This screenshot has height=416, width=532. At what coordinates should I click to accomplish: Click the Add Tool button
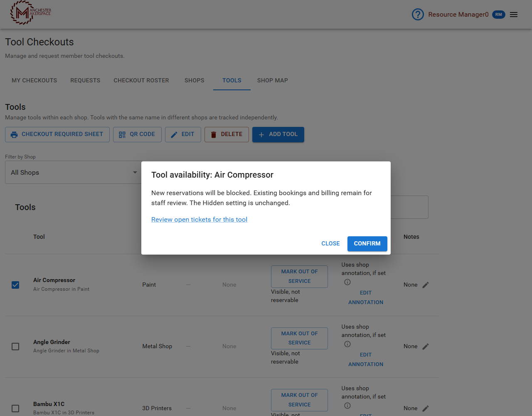click(278, 134)
